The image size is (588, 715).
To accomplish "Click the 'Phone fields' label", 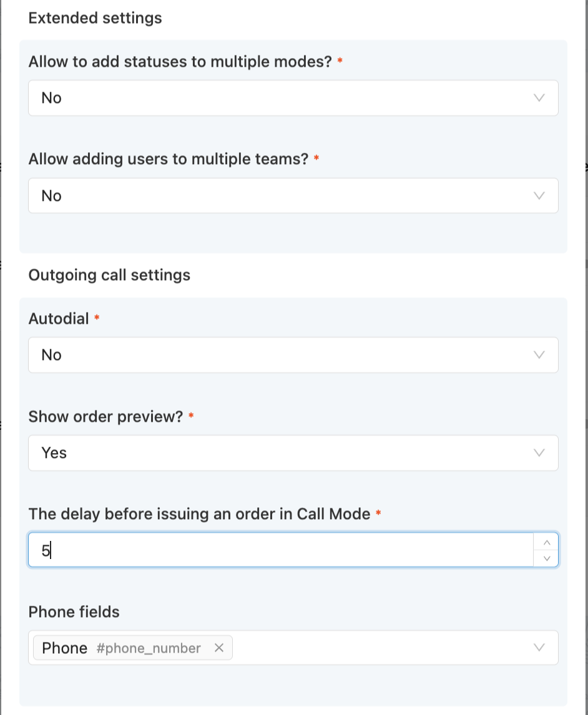I will pos(74,612).
